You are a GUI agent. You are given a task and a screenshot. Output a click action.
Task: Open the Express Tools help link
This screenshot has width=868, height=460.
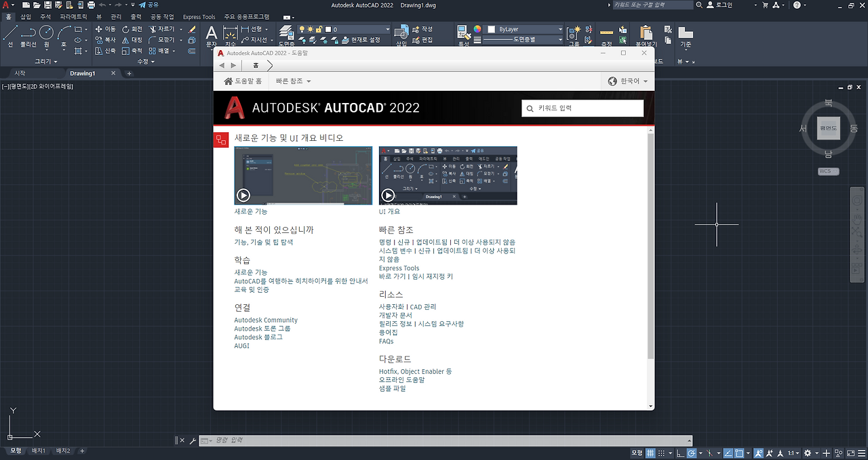(399, 268)
